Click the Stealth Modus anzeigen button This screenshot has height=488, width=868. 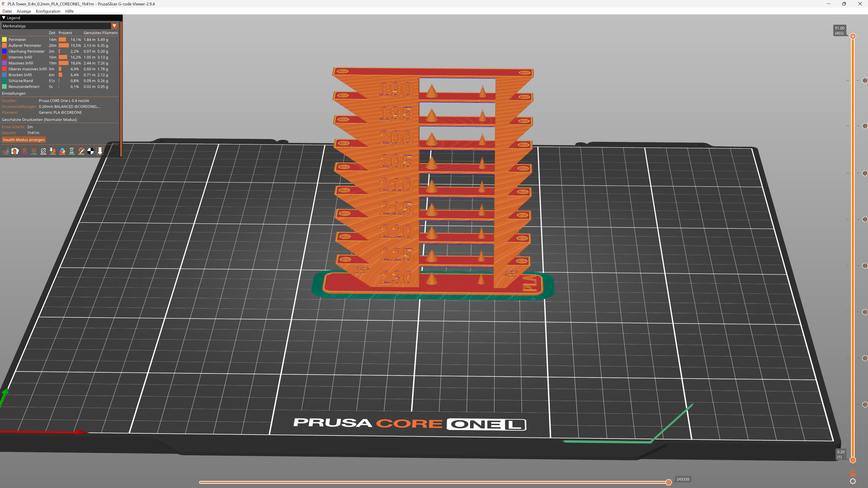24,140
